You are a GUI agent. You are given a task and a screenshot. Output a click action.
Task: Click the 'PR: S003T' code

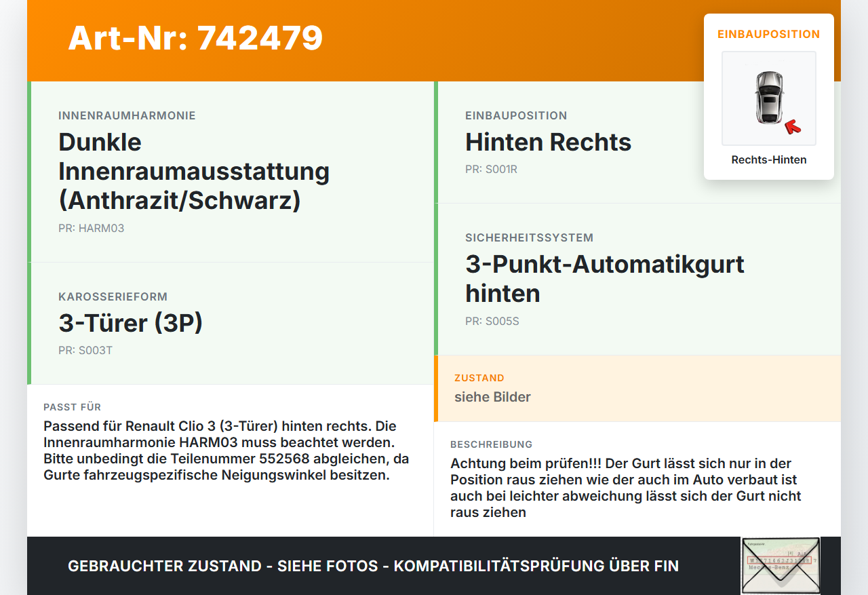[85, 350]
